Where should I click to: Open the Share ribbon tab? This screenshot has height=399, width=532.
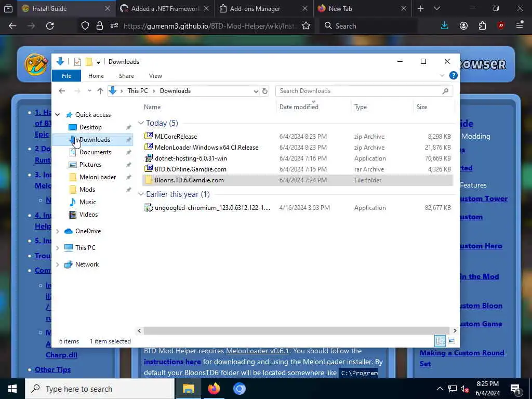tap(126, 76)
